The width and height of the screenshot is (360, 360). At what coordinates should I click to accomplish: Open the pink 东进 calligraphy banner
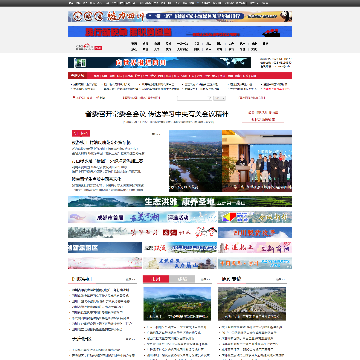click(255, 248)
